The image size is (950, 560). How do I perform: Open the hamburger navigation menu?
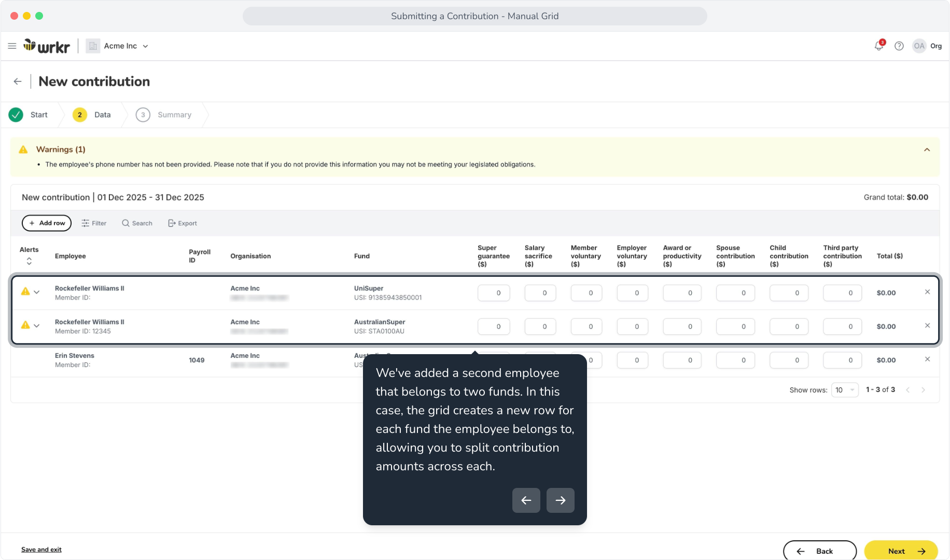coord(12,46)
